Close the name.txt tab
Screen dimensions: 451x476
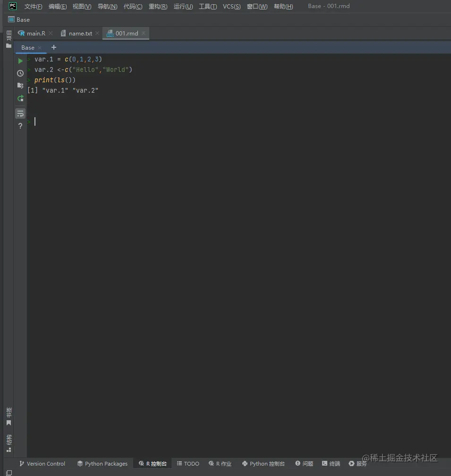(97, 33)
